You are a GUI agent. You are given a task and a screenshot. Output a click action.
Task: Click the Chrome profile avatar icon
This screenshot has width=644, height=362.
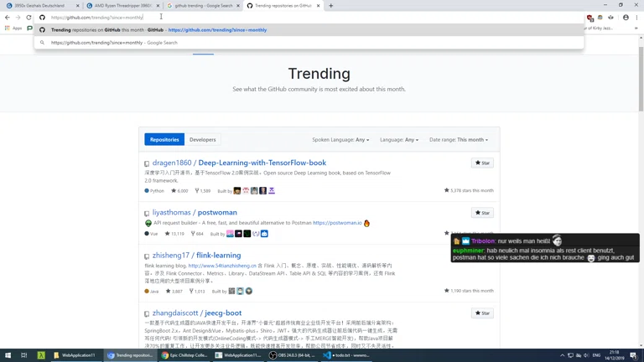tap(626, 17)
